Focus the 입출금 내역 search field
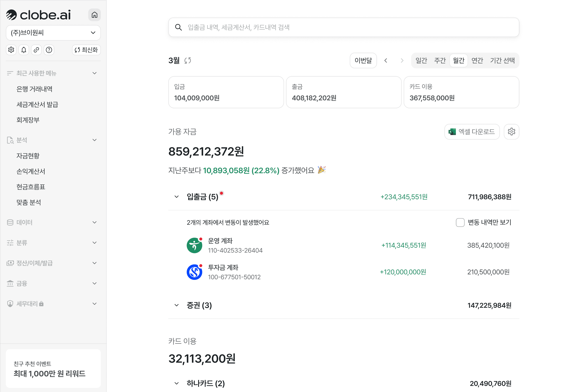 click(x=344, y=27)
